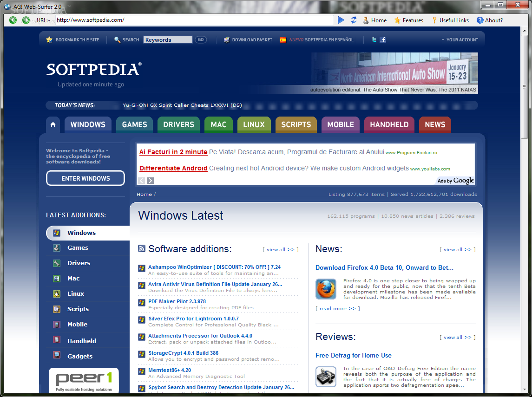
Task: Click the green Back arrow button
Action: point(13,20)
